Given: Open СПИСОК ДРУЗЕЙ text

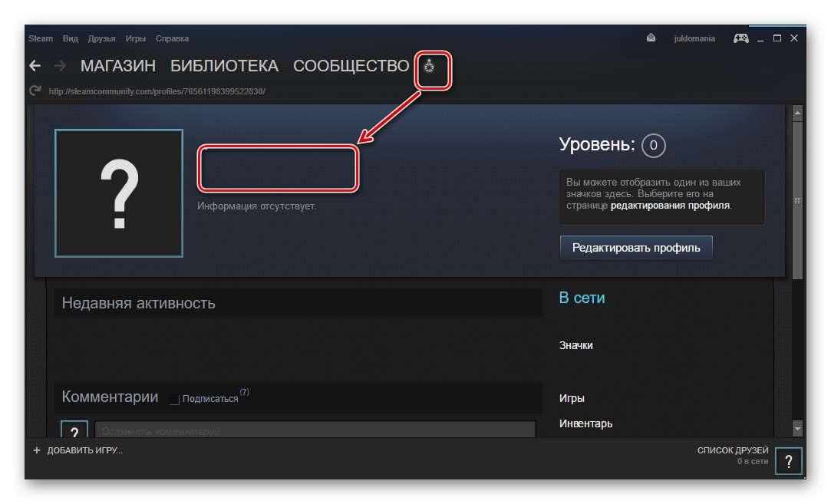Looking at the screenshot, I should click(733, 450).
